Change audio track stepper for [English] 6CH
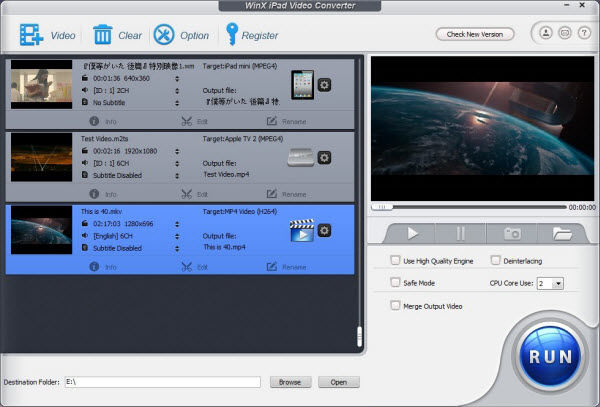Image resolution: width=600 pixels, height=407 pixels. (177, 236)
